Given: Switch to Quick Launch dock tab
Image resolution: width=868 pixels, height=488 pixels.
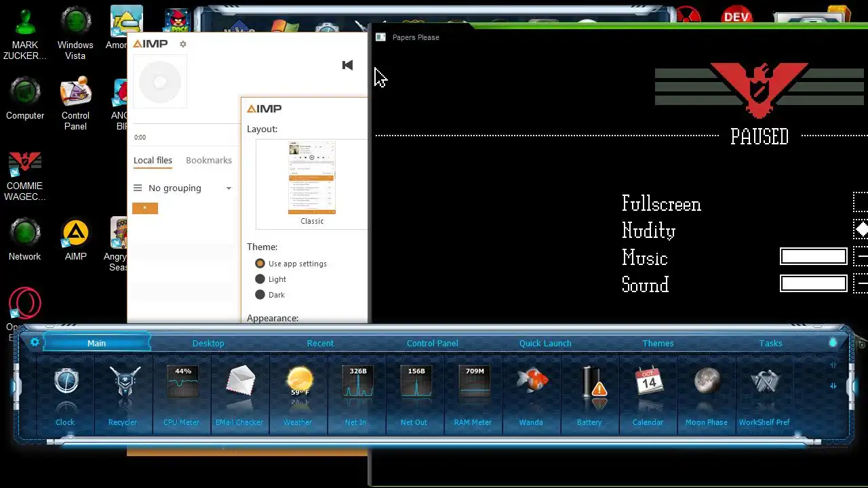Looking at the screenshot, I should tap(545, 343).
